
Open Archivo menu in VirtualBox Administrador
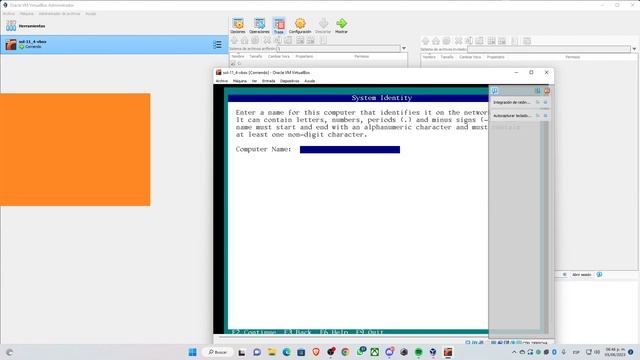(x=9, y=13)
